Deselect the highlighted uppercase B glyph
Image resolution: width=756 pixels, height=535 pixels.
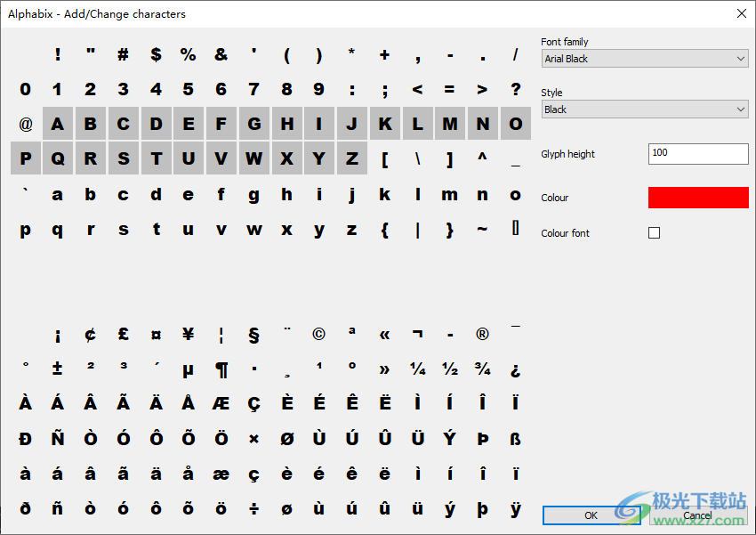pos(90,124)
